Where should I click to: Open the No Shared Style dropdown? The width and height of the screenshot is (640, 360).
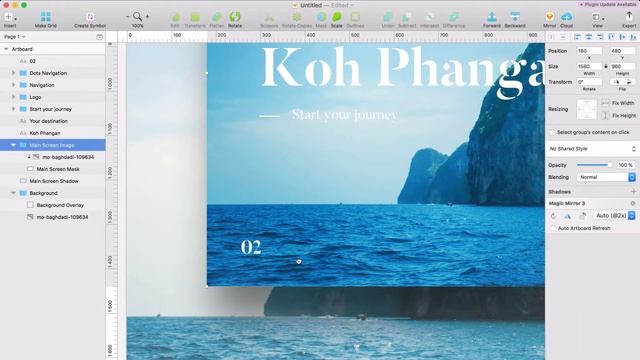(x=592, y=149)
